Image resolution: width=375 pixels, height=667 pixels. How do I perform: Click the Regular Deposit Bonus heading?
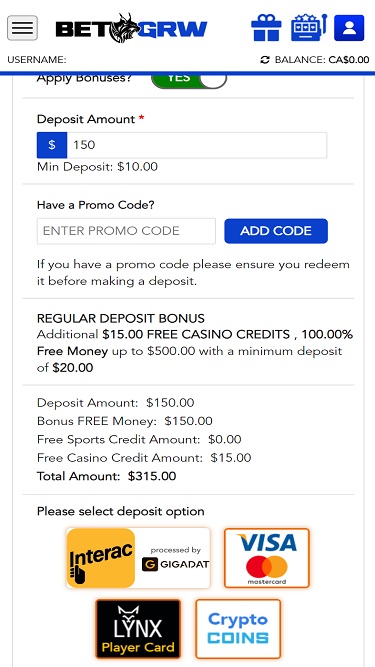(121, 318)
